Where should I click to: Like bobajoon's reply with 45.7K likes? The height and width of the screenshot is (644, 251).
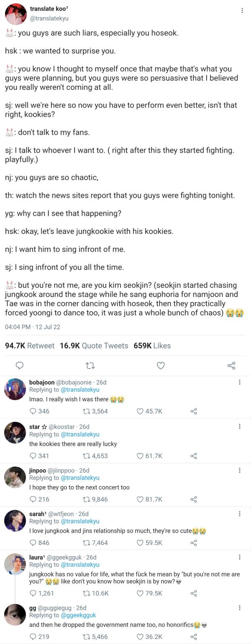pyautogui.click(x=141, y=411)
